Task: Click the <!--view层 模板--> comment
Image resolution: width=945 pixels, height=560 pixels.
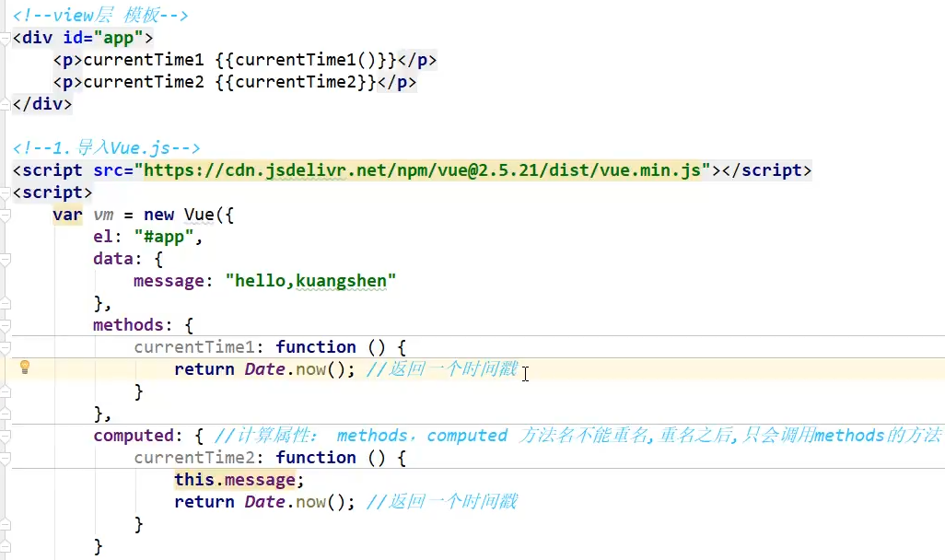Action: pyautogui.click(x=100, y=16)
